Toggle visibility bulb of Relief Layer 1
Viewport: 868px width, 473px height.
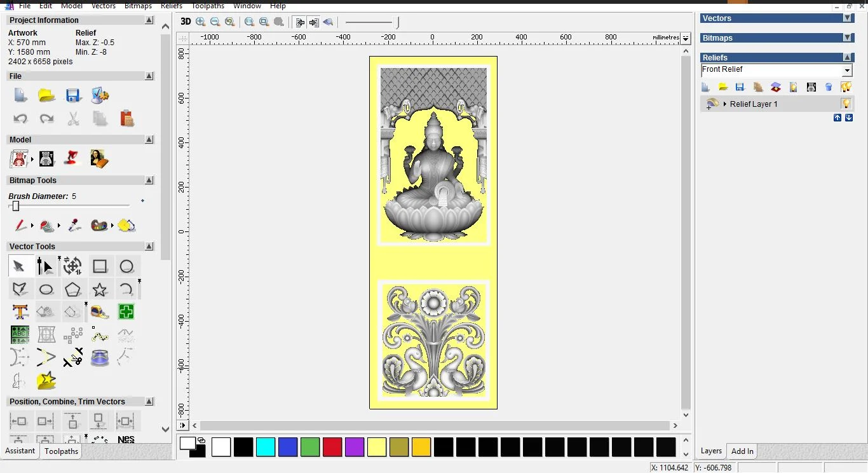point(846,104)
